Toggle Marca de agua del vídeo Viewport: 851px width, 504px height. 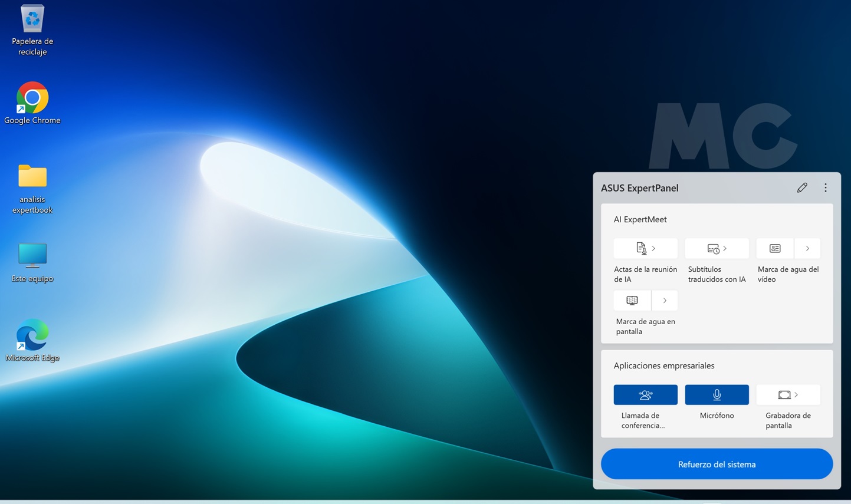tap(775, 249)
